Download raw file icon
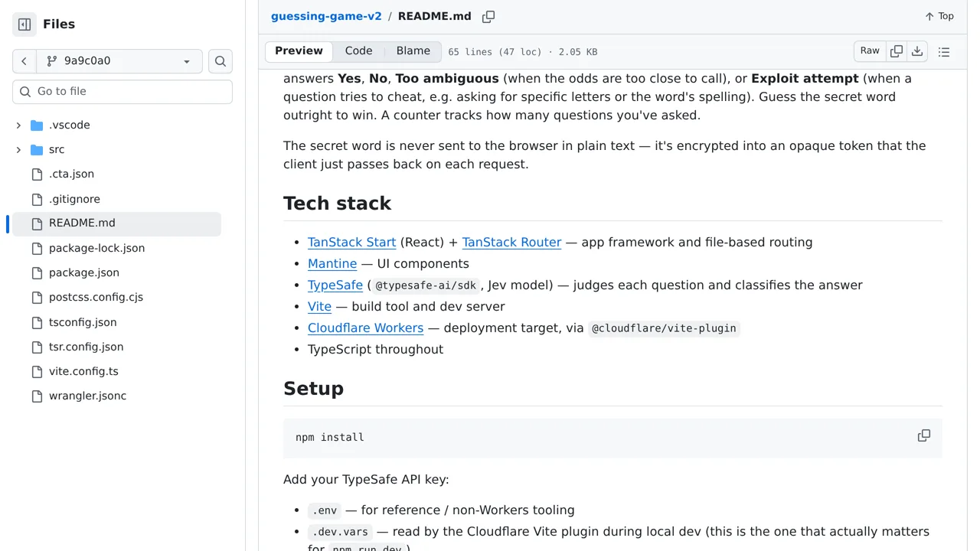The height and width of the screenshot is (551, 980). 917,51
